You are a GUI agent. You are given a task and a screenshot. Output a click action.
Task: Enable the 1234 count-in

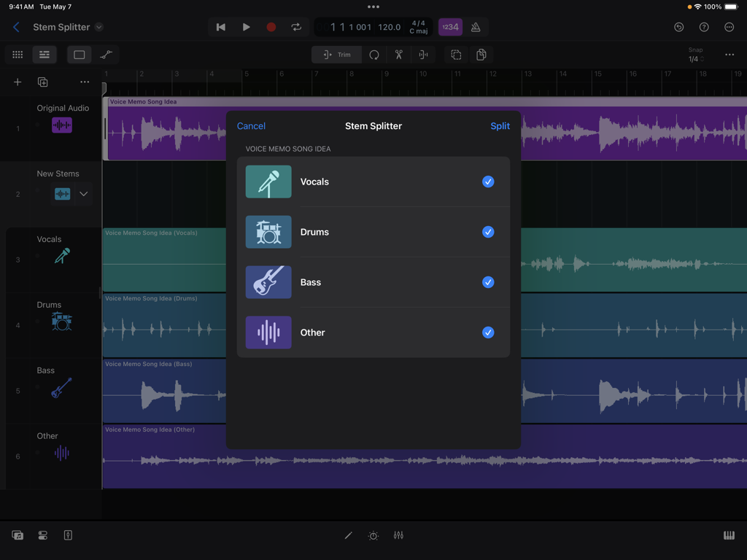pyautogui.click(x=450, y=26)
